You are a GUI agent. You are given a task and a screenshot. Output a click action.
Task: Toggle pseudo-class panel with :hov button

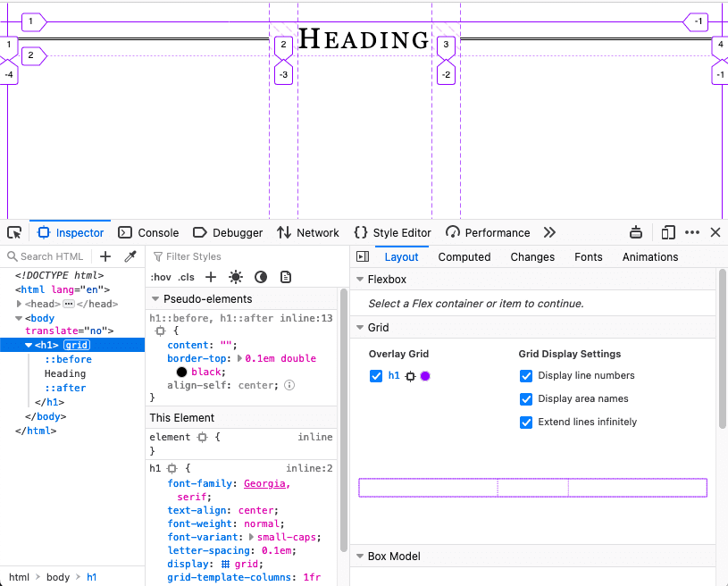tap(160, 277)
